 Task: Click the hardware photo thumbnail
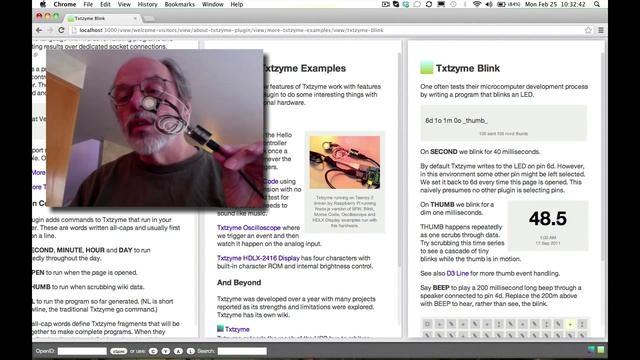click(x=344, y=162)
